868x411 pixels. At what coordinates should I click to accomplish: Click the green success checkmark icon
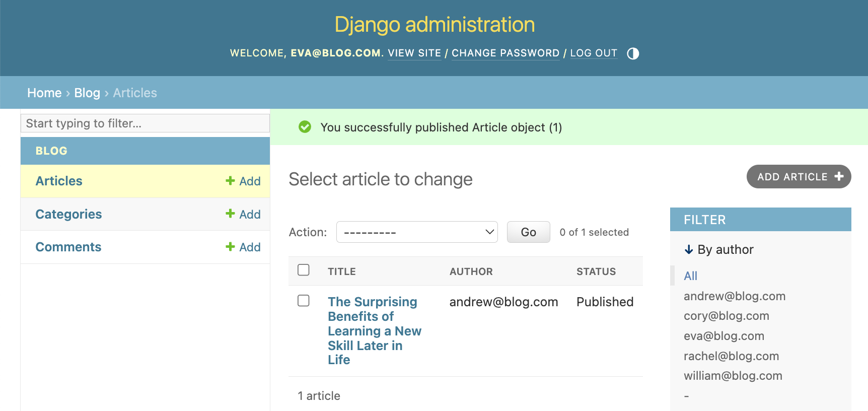coord(305,127)
